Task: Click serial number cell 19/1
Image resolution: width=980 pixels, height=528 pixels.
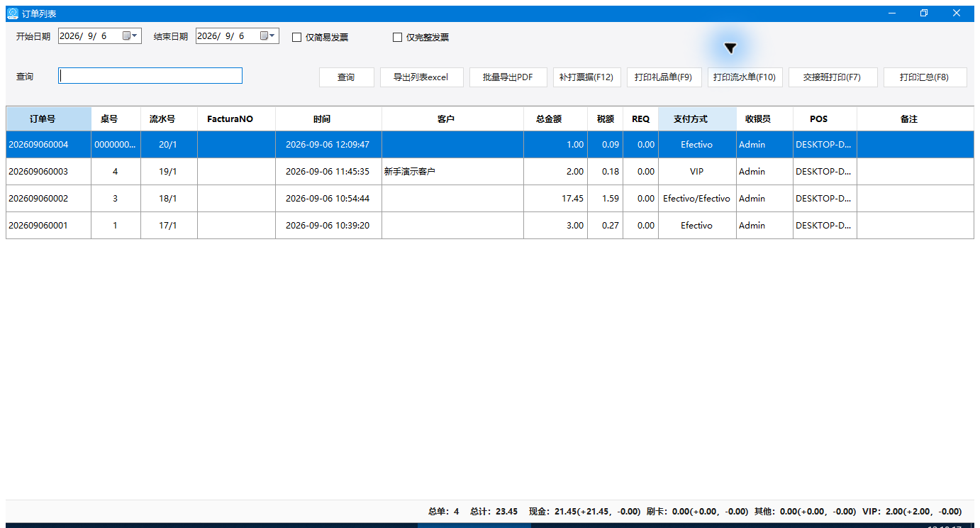Action: click(x=169, y=172)
